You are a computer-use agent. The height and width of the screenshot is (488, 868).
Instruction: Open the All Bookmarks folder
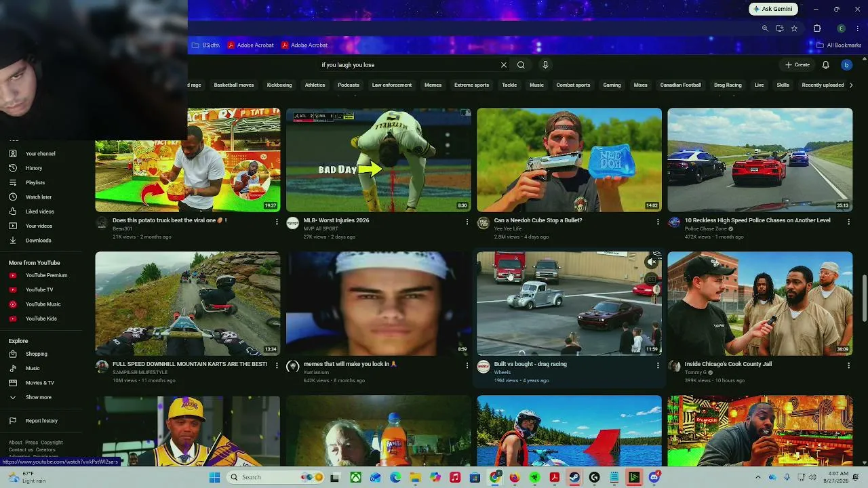coord(839,45)
